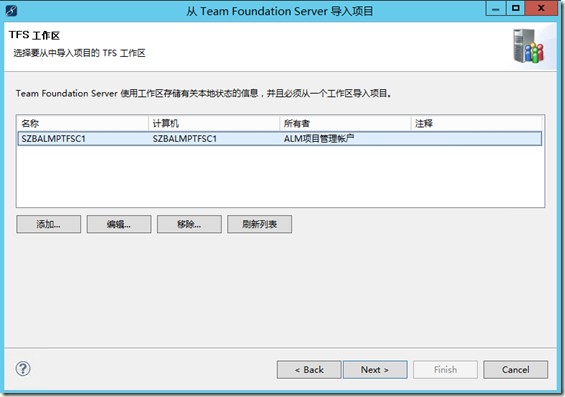This screenshot has height=397, width=565.
Task: Maximize the import dialog window
Action: (516, 9)
